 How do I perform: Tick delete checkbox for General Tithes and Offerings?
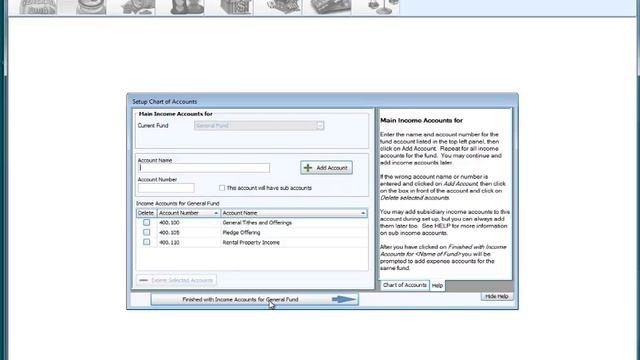pos(146,222)
